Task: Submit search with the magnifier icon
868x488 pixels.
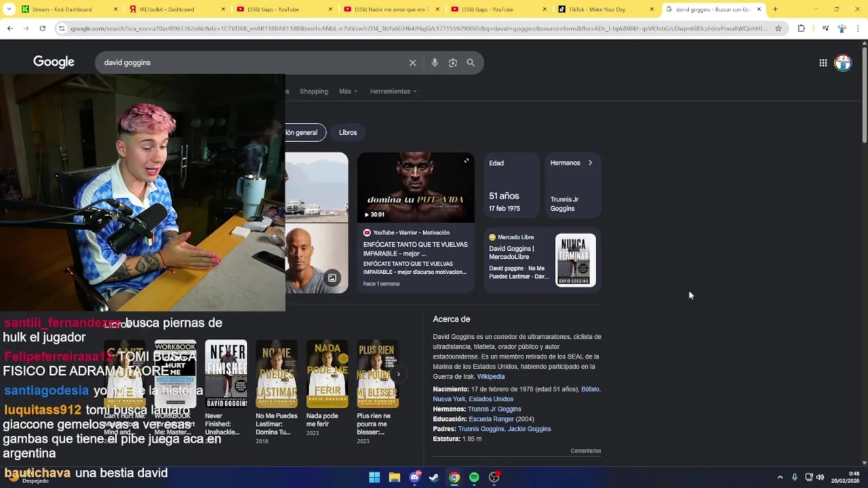Action: [471, 62]
